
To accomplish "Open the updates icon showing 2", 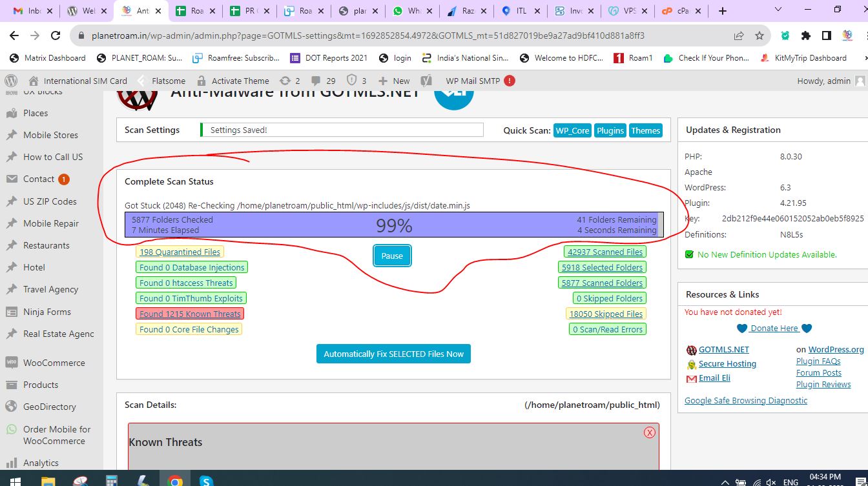I will pos(290,81).
